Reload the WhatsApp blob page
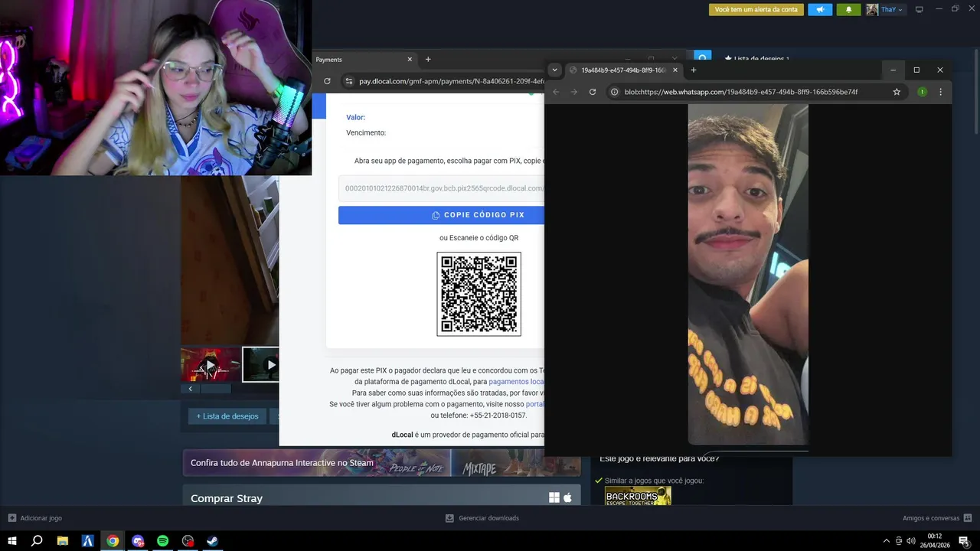 [x=593, y=92]
